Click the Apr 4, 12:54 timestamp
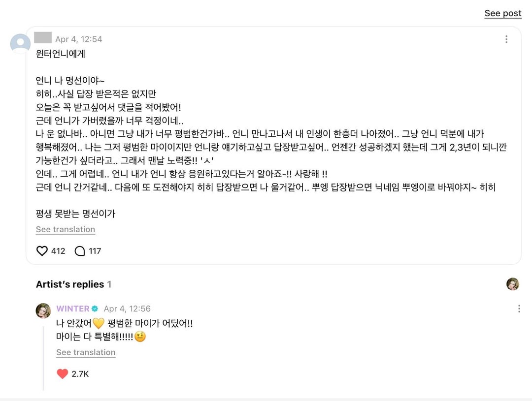 [x=79, y=39]
